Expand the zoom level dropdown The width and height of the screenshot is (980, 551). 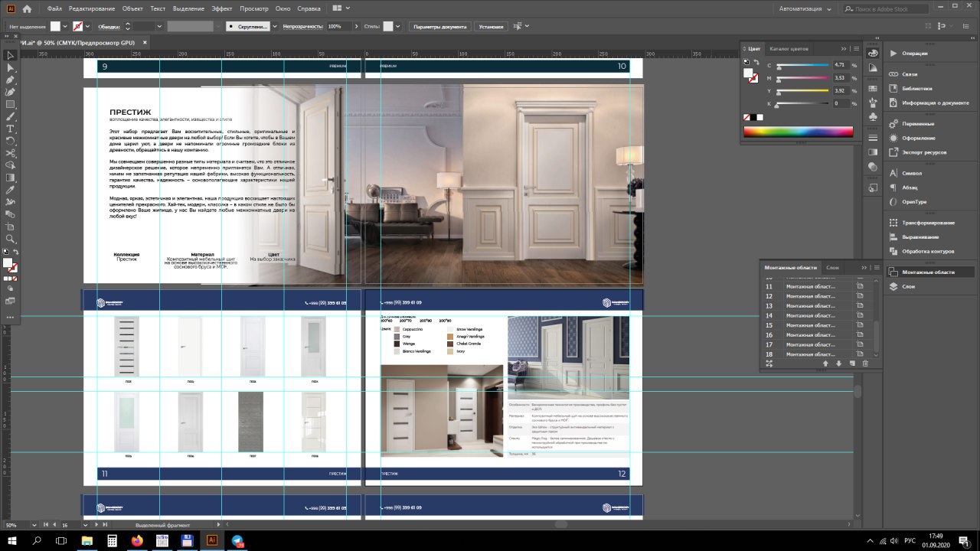tap(35, 525)
